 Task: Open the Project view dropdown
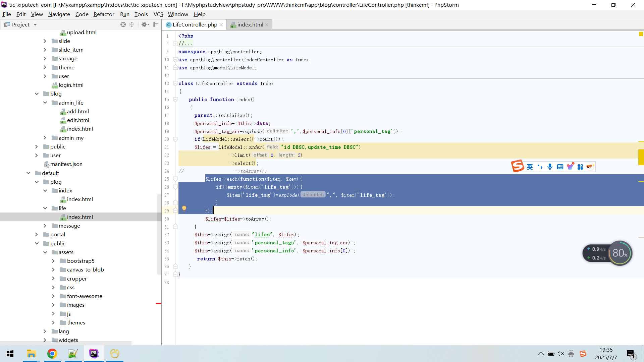(35, 24)
